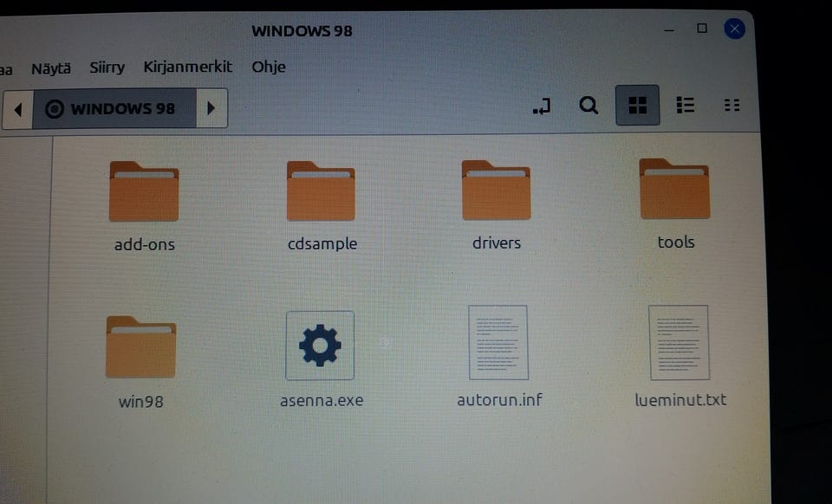The height and width of the screenshot is (504, 832).
Task: Click the drivers folder name label
Action: coord(497,242)
